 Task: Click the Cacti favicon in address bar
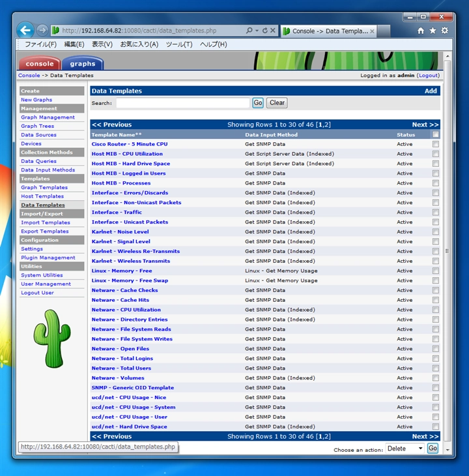pyautogui.click(x=55, y=31)
